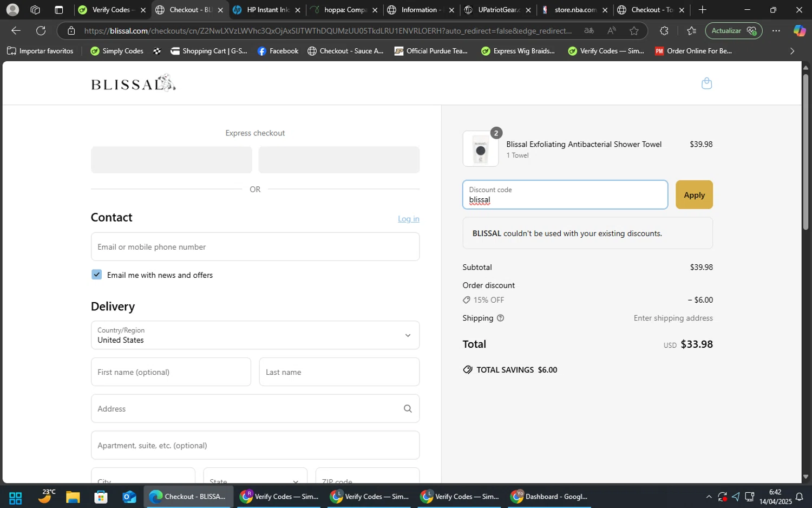Switch to the store.nba.com tab
This screenshot has width=812, height=508.
tap(575, 10)
